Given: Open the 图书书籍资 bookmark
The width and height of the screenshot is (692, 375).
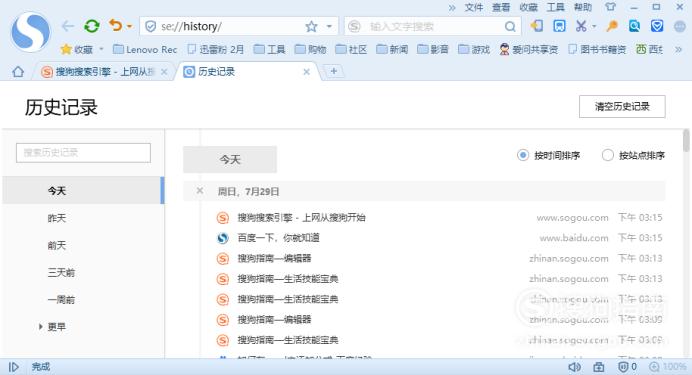Looking at the screenshot, I should point(597,49).
